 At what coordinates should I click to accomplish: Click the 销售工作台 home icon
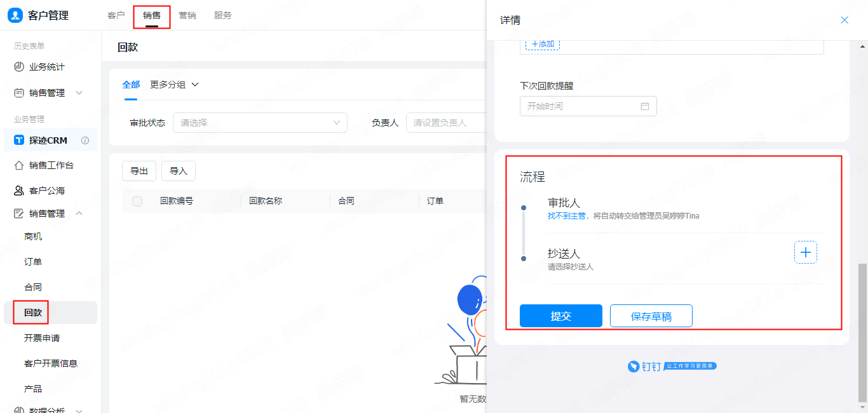[x=19, y=165]
